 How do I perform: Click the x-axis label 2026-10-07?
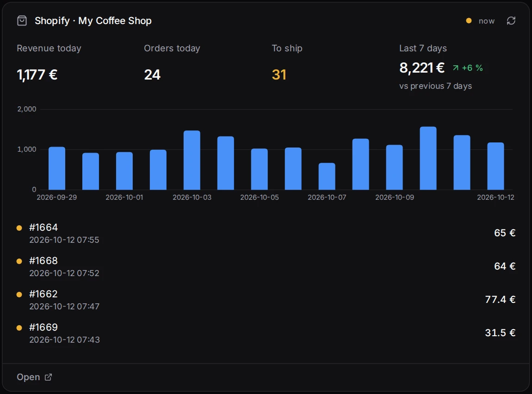(x=327, y=197)
